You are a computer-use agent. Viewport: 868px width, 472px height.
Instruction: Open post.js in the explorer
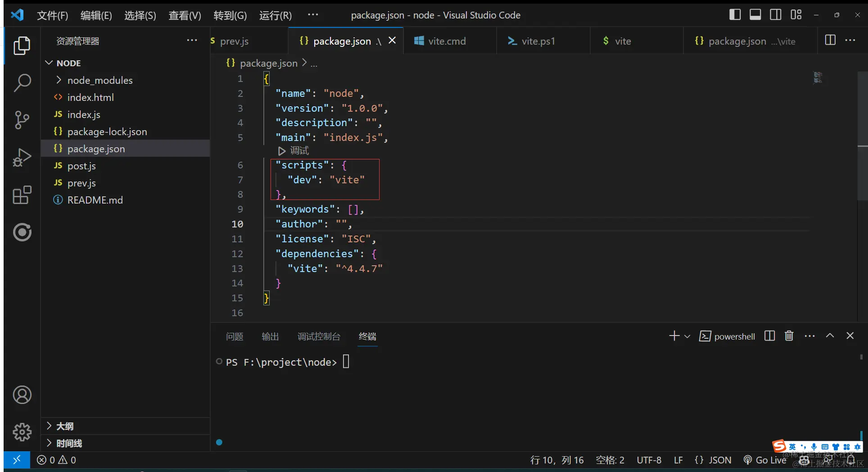(x=126, y=166)
